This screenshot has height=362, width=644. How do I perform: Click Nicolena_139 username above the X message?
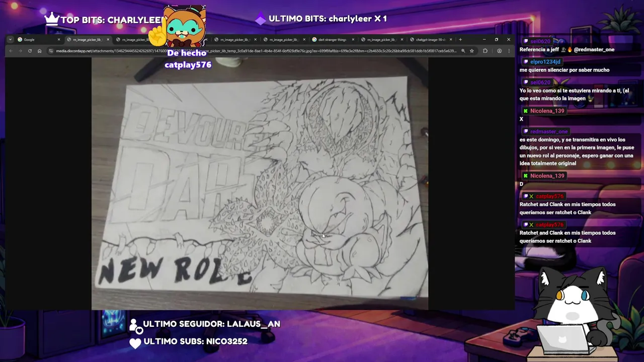[x=547, y=111]
